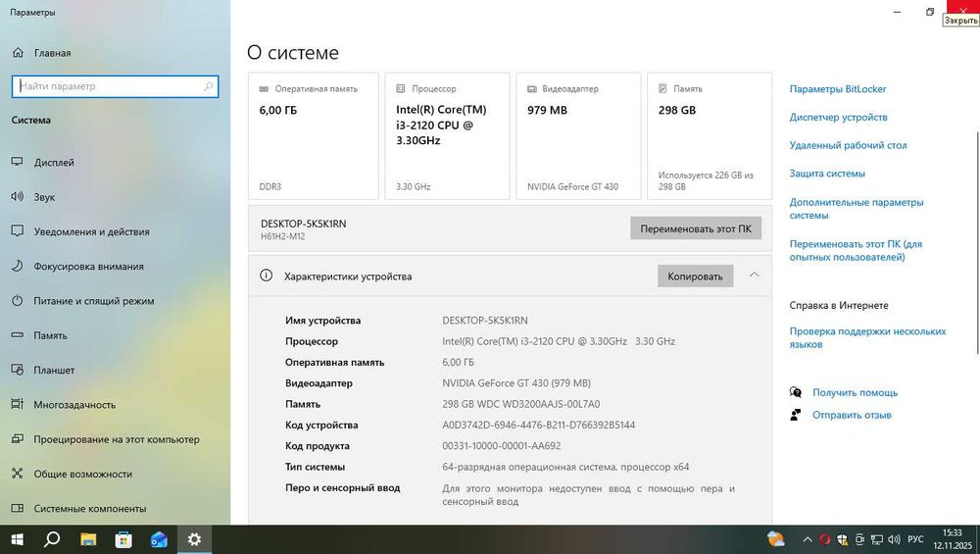This screenshot has height=554, width=980.
Task: Open Проверка поддержки нескольких языков link
Action: point(867,337)
